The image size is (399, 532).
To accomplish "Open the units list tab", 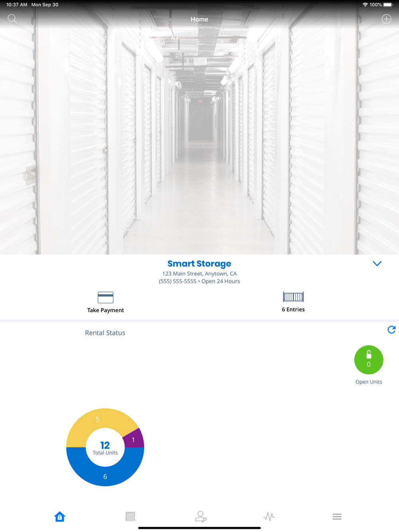I will [x=130, y=516].
